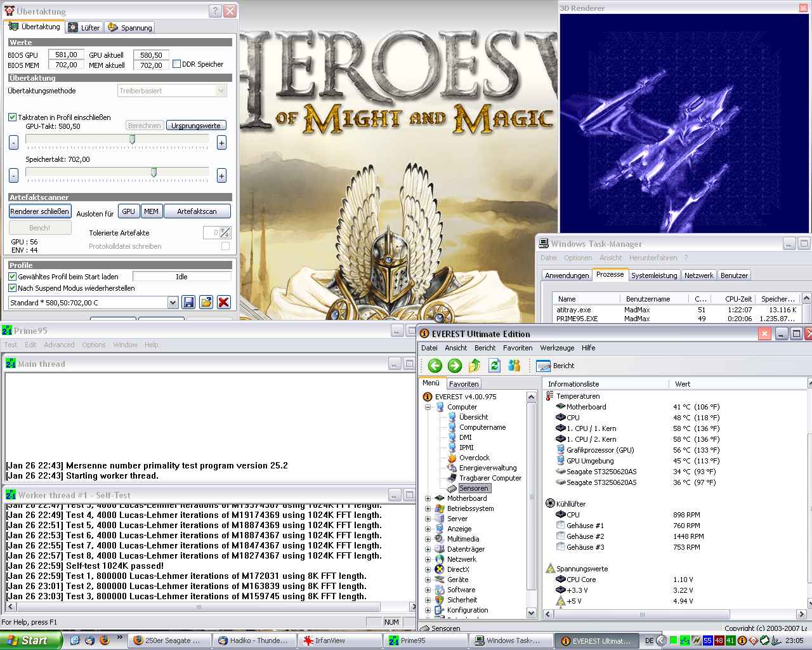
Task: Click Renderer schließen button
Action: coord(39,211)
